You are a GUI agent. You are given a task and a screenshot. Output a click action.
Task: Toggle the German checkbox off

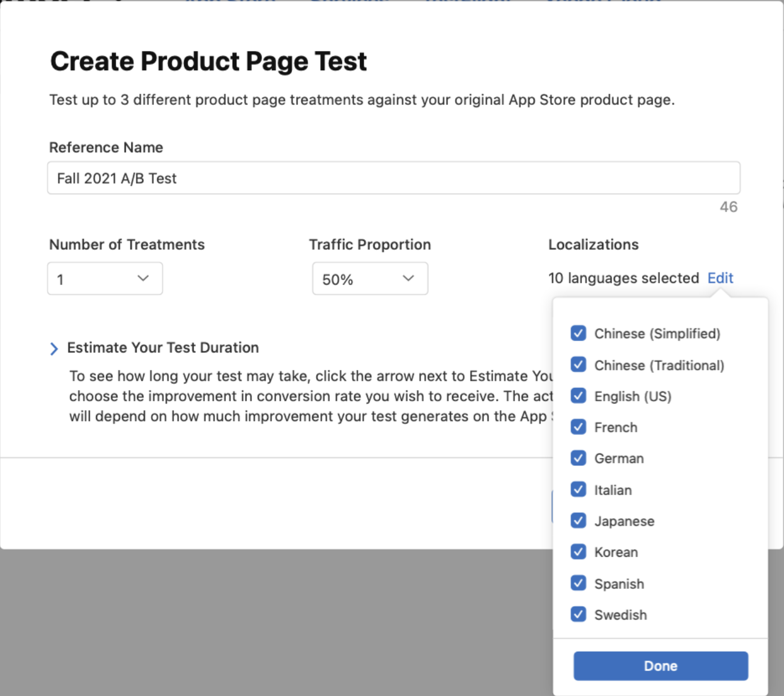(578, 457)
